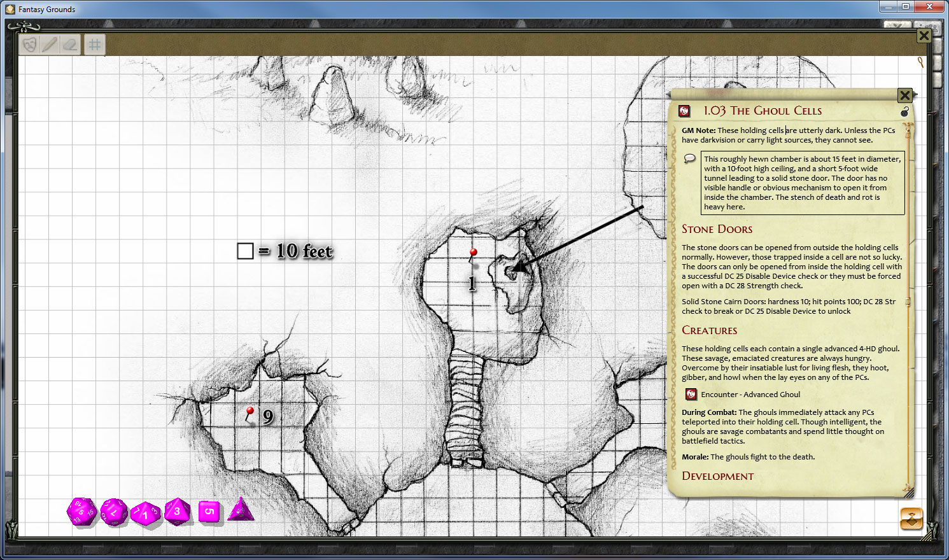Minimize the Fantasy Grounds window
The width and height of the screenshot is (949, 560).
click(x=889, y=6)
